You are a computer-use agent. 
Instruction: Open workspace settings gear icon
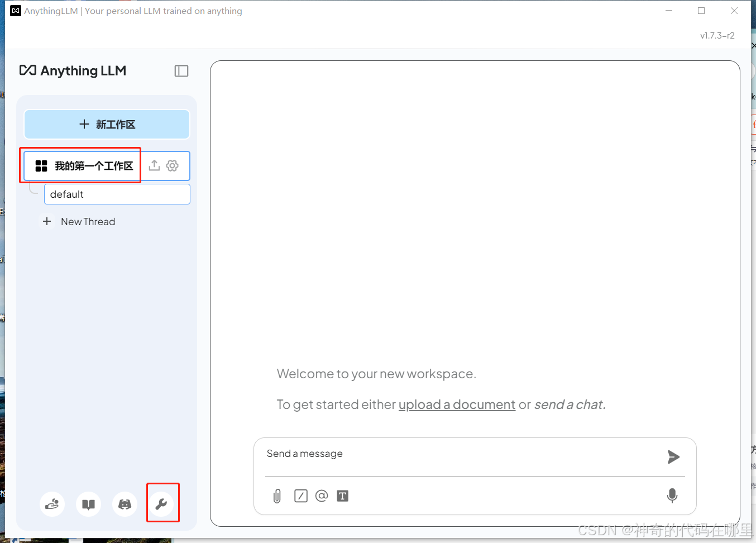pos(173,165)
